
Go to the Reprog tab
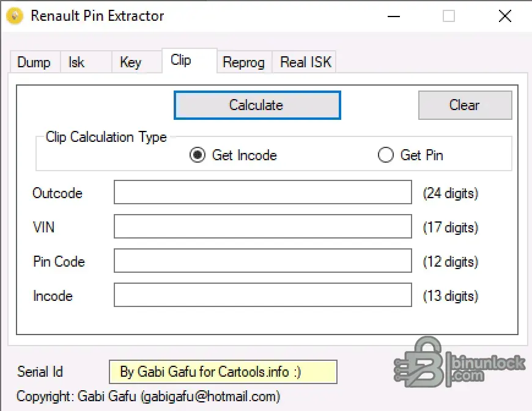(244, 62)
